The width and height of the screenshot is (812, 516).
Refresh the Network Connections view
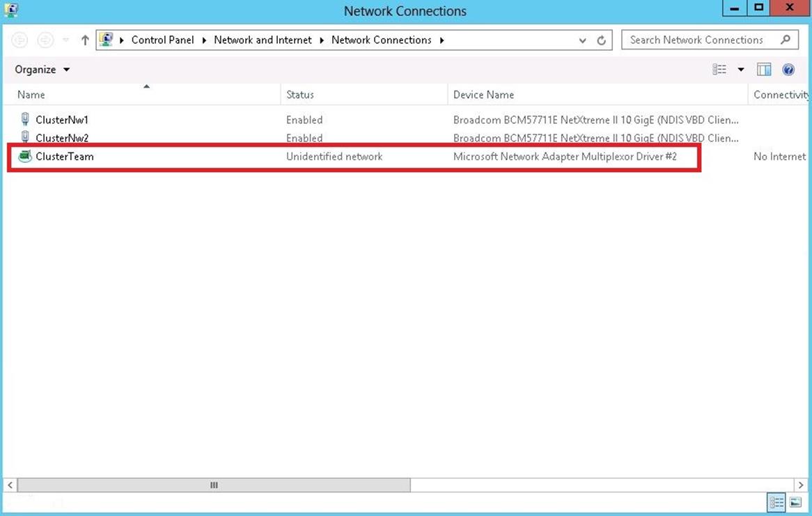tap(601, 40)
